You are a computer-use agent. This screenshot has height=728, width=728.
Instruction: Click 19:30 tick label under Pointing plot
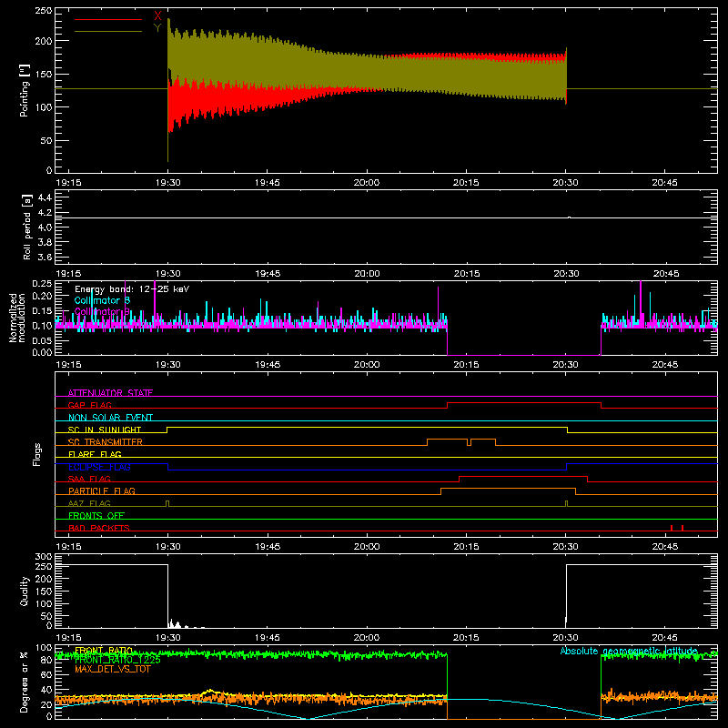click(x=168, y=183)
